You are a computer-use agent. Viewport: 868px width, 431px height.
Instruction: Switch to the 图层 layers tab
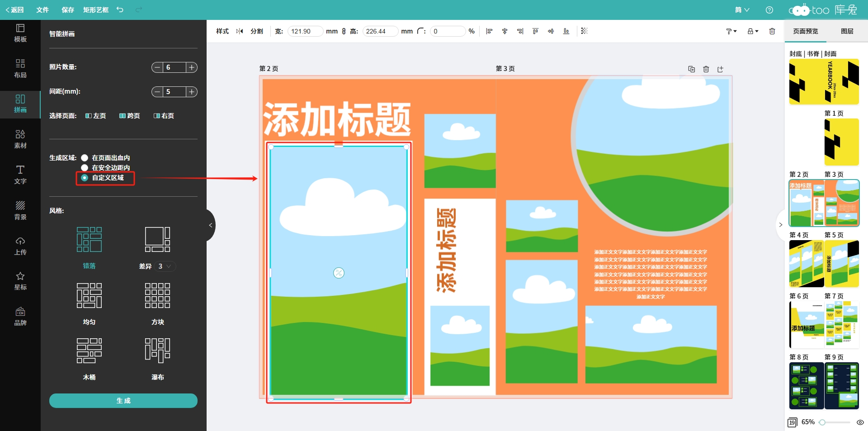click(x=847, y=31)
